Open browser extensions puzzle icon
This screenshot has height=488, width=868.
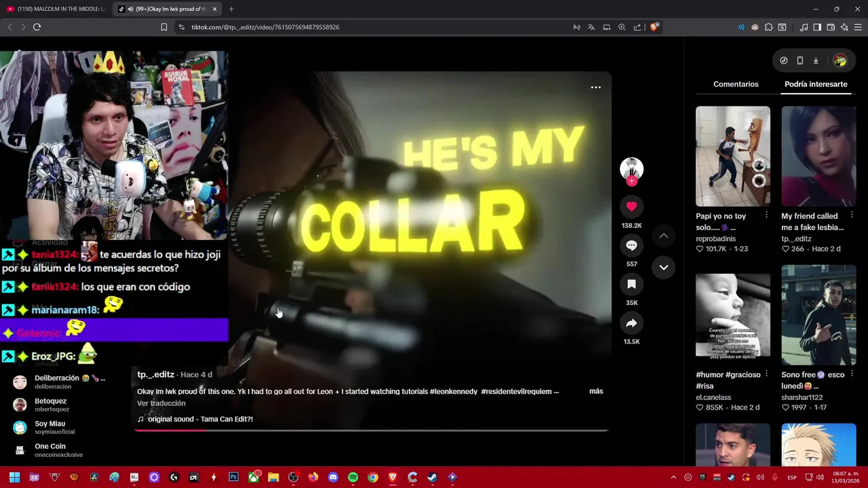point(768,27)
